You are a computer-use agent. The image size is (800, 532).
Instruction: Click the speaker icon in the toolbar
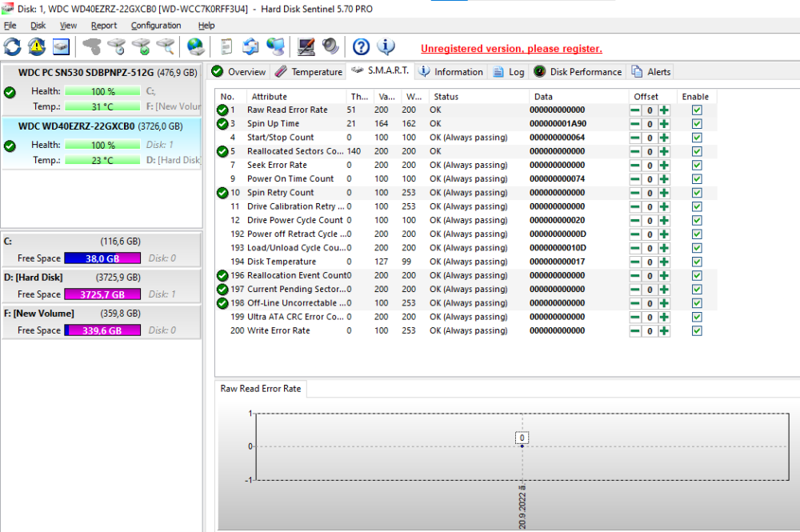pos(330,46)
